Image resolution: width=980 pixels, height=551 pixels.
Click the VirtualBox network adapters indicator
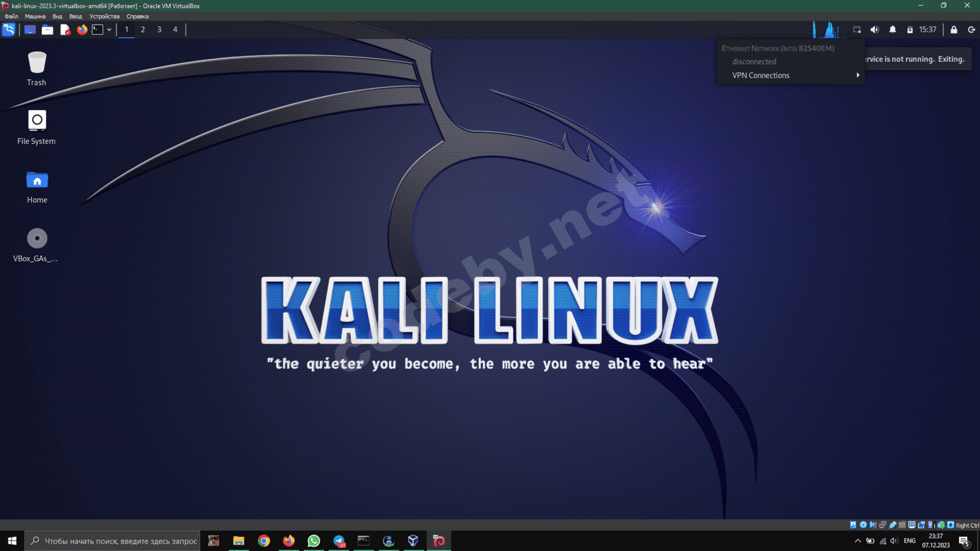tap(883, 525)
